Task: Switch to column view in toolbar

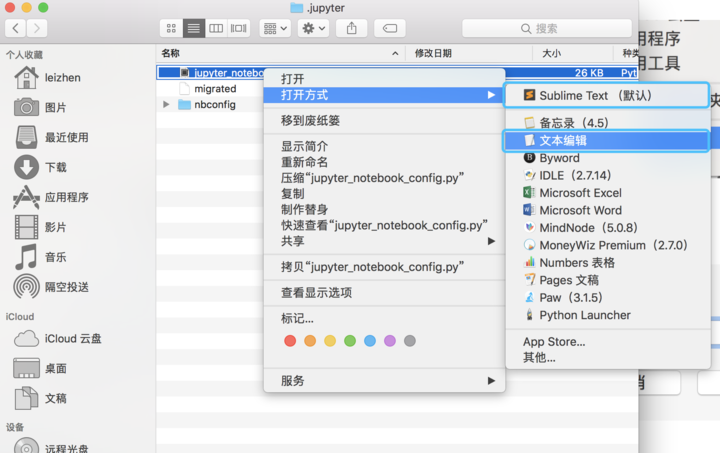Action: 216,28
